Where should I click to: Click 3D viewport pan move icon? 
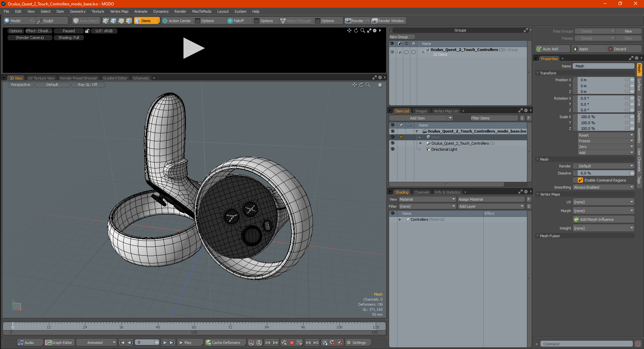355,85
